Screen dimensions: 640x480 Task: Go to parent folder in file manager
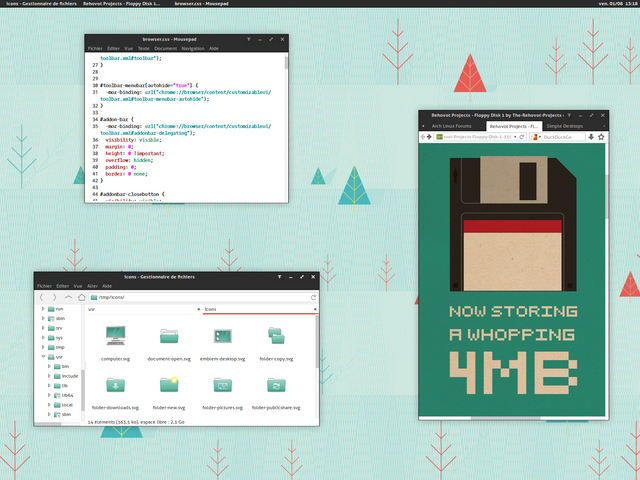coord(68,297)
